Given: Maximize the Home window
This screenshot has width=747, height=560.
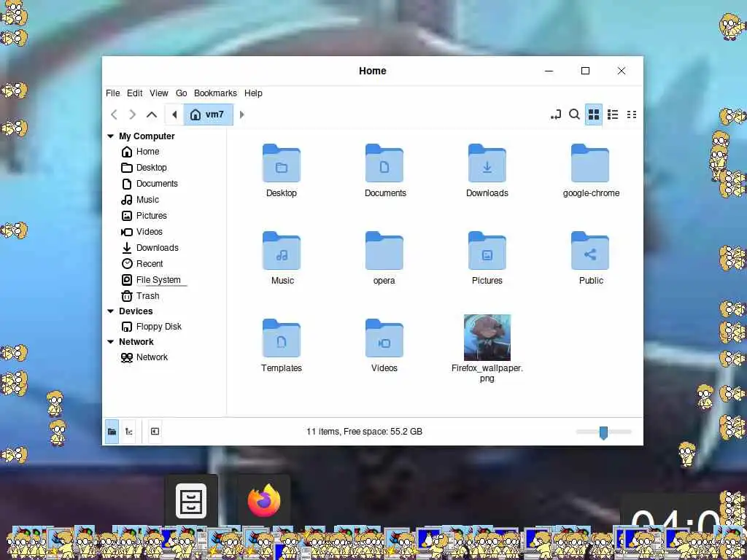Looking at the screenshot, I should click(x=586, y=71).
